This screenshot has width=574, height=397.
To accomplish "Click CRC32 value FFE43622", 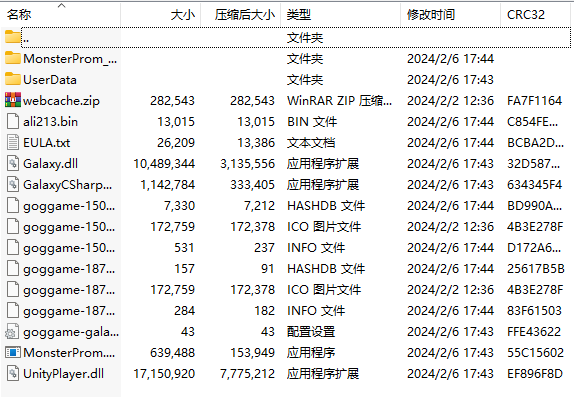I will 534,332.
